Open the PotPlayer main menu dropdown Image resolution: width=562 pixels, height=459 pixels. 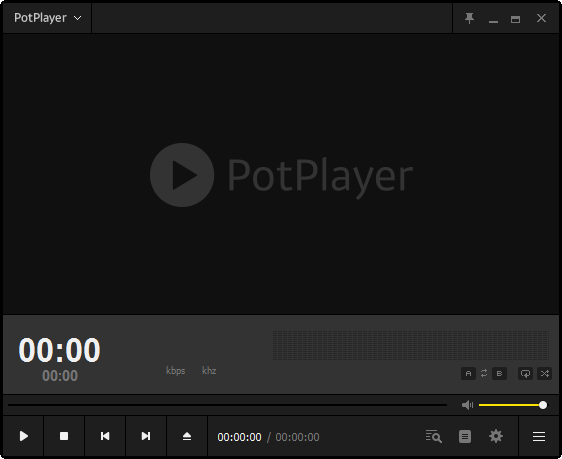coord(47,18)
